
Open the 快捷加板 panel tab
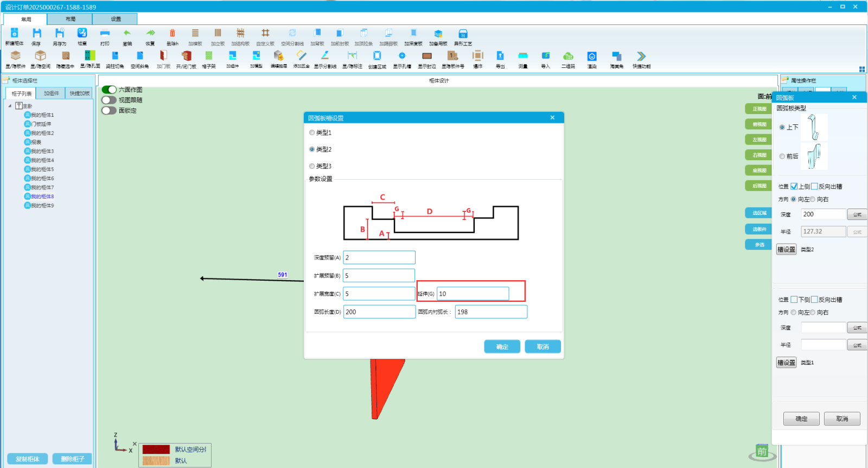point(79,93)
